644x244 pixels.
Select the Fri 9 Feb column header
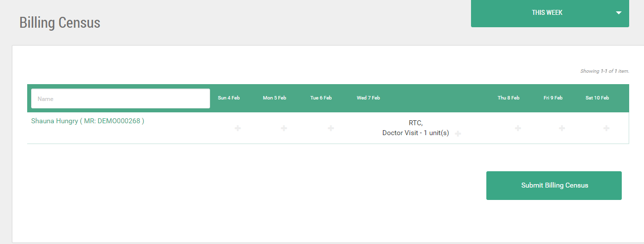tap(553, 98)
